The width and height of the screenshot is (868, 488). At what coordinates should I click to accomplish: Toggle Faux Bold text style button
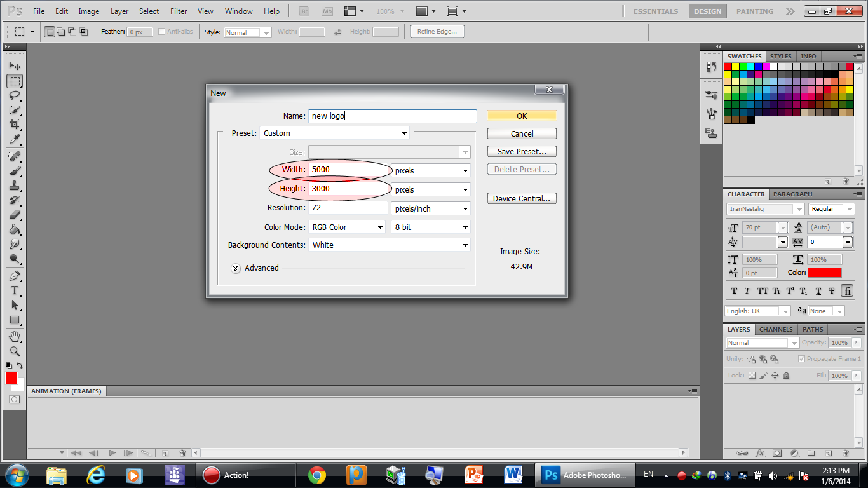pos(735,291)
